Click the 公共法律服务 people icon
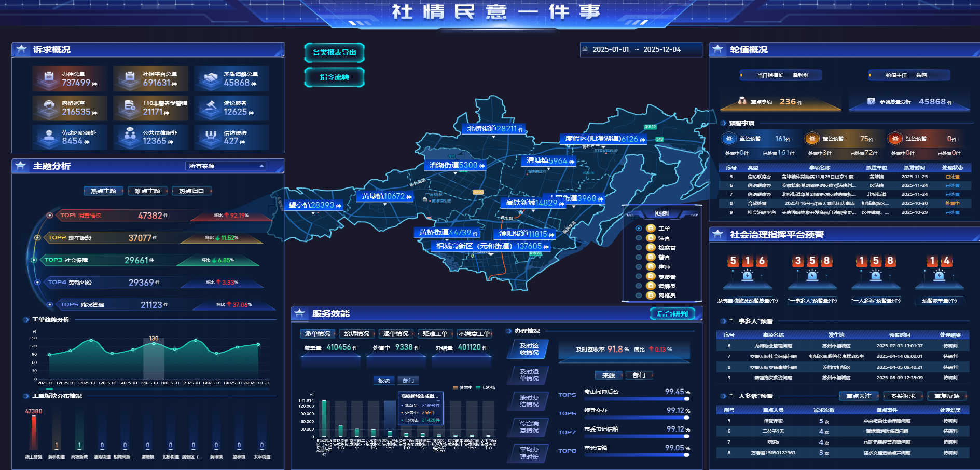The height and width of the screenshot is (470, 980). click(129, 137)
